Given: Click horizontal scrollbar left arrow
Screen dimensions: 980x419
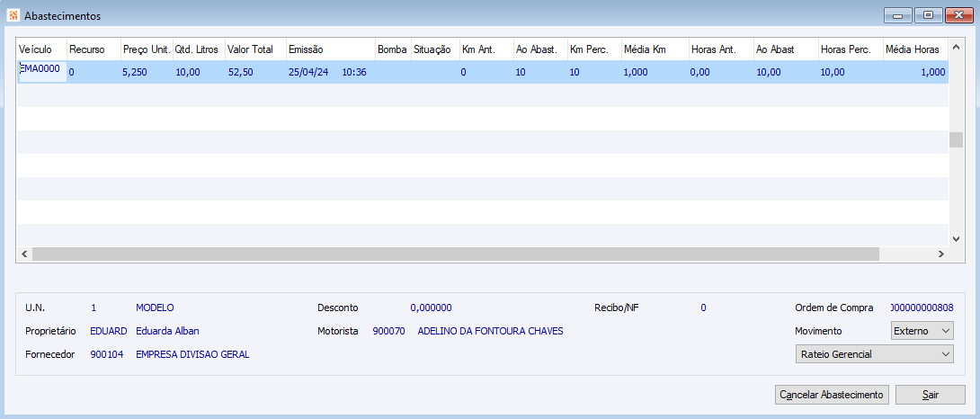Looking at the screenshot, I should [x=24, y=254].
